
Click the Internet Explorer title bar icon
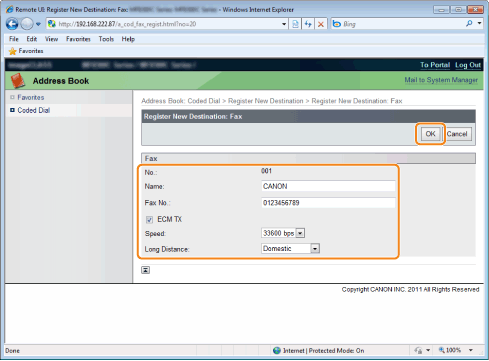pos(10,9)
